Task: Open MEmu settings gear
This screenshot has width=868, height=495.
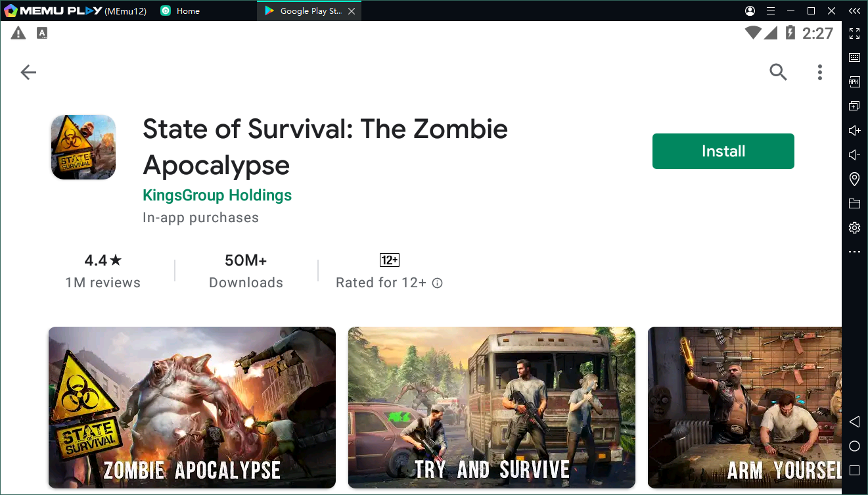Action: coord(854,228)
